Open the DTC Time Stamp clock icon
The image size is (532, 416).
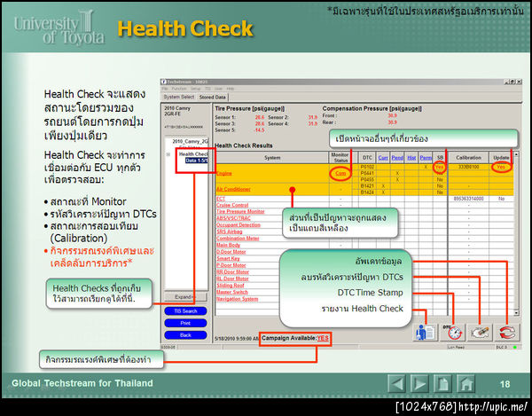(x=452, y=332)
